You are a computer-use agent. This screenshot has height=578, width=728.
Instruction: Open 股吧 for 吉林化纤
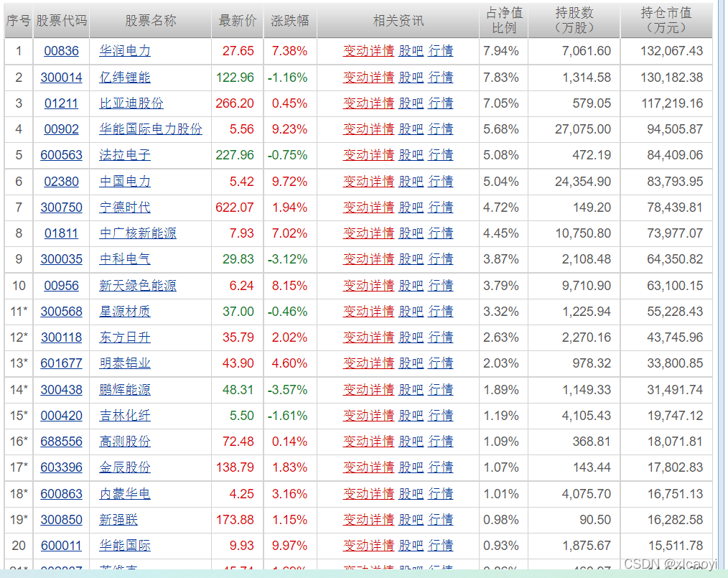click(x=411, y=416)
